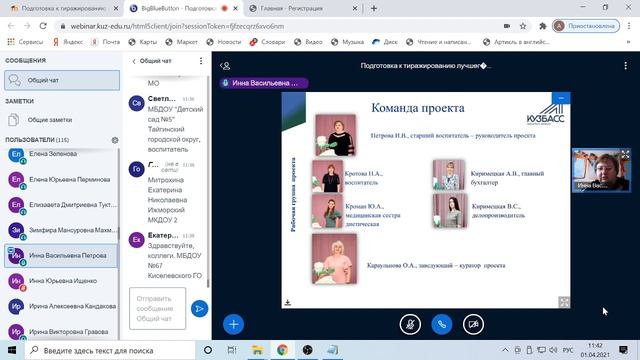This screenshot has height=360, width=640.
Task: Open Общие заметки shared notes
Action: tap(62, 120)
